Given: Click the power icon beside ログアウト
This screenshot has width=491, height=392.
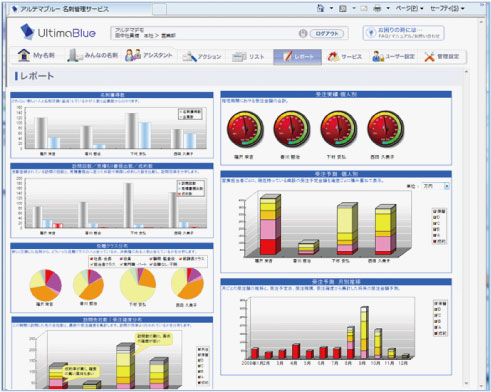Looking at the screenshot, I should pos(303,33).
